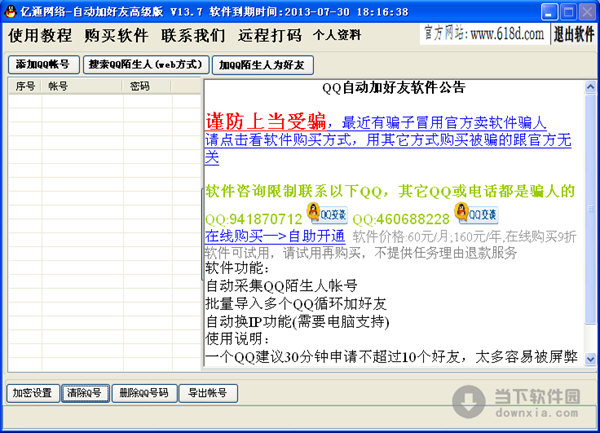Open the 远程打码 menu item
This screenshot has width=600, height=433.
pyautogui.click(x=270, y=36)
